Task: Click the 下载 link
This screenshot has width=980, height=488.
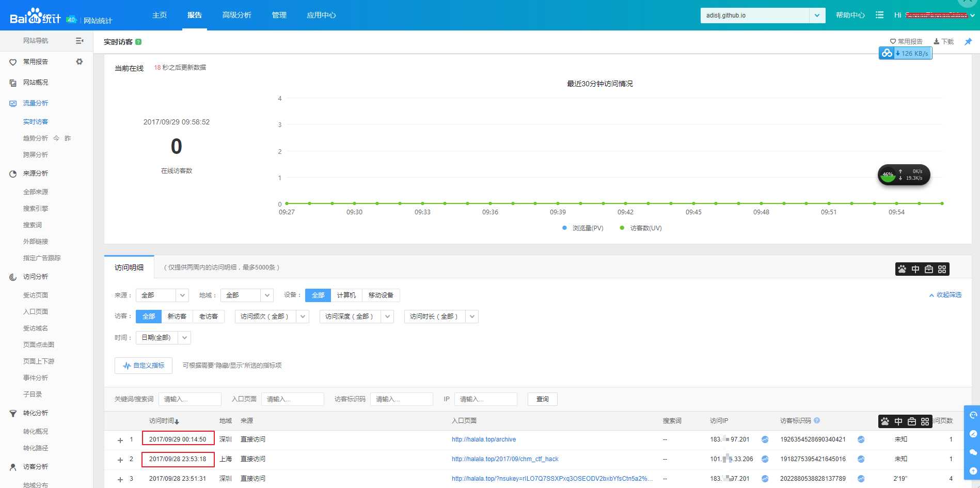Action: click(944, 41)
